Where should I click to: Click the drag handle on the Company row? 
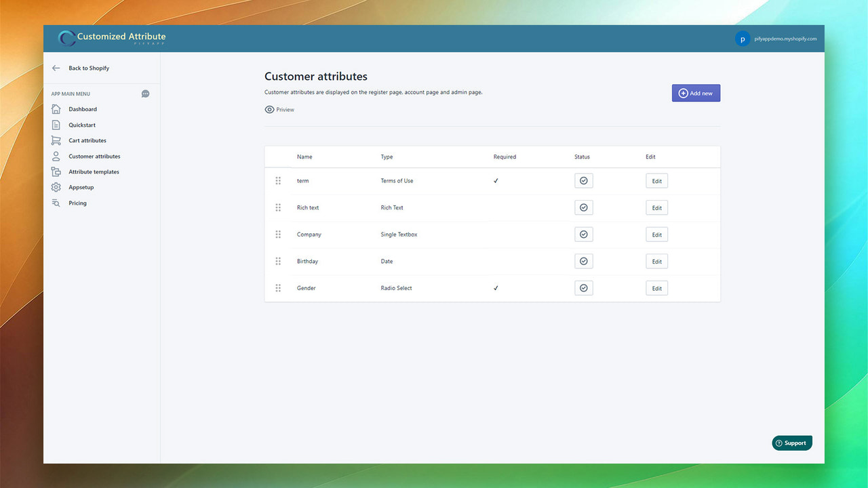278,234
